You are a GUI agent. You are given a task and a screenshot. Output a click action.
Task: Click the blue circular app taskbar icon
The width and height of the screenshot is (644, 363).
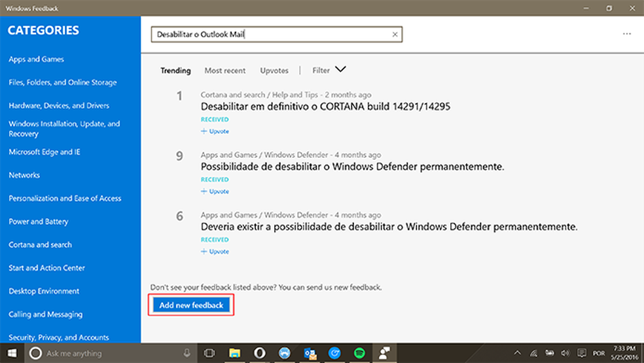[x=334, y=353]
